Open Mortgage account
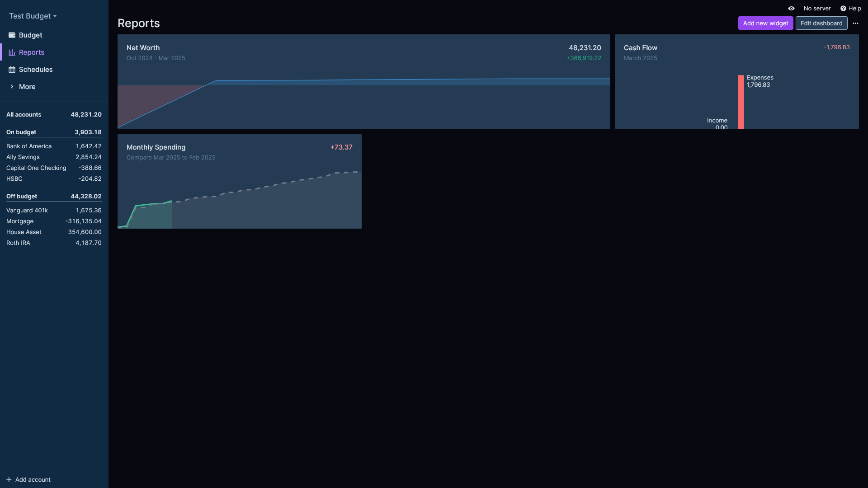This screenshot has height=488, width=868. coord(54,221)
